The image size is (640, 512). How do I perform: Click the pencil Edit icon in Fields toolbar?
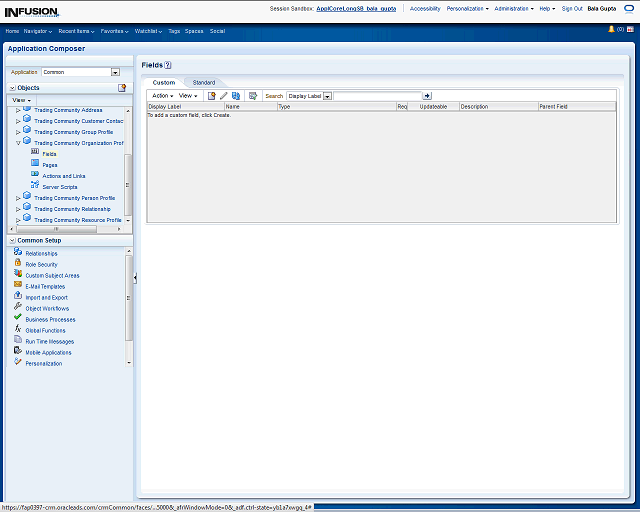pos(224,96)
